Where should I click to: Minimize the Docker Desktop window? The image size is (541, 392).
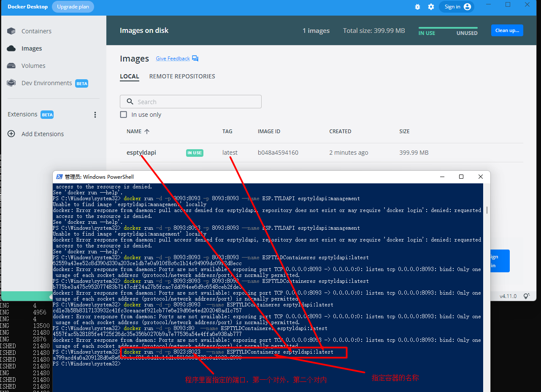(489, 5)
